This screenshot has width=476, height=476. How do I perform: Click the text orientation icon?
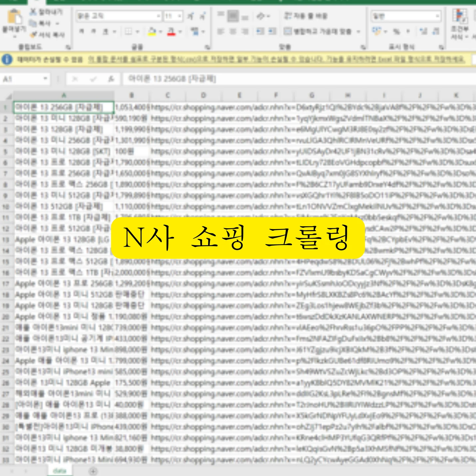[261, 16]
